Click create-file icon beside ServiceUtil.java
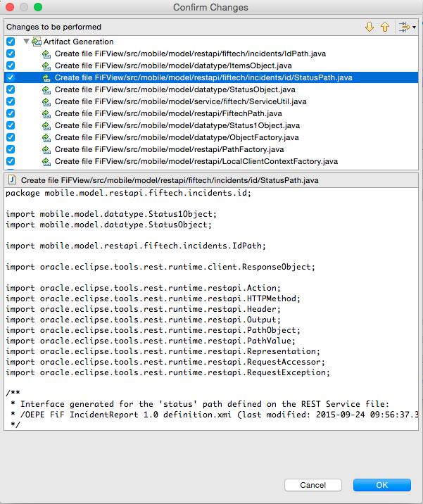 (x=46, y=101)
